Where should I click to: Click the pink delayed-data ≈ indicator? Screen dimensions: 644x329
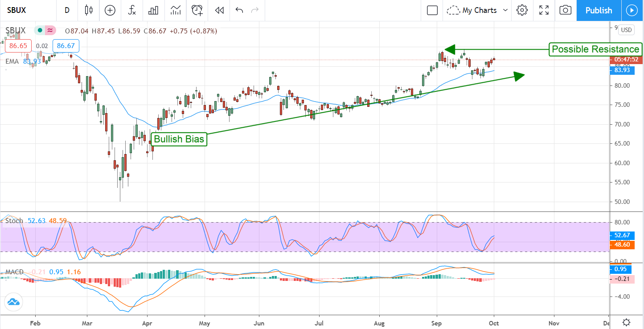pos(50,31)
